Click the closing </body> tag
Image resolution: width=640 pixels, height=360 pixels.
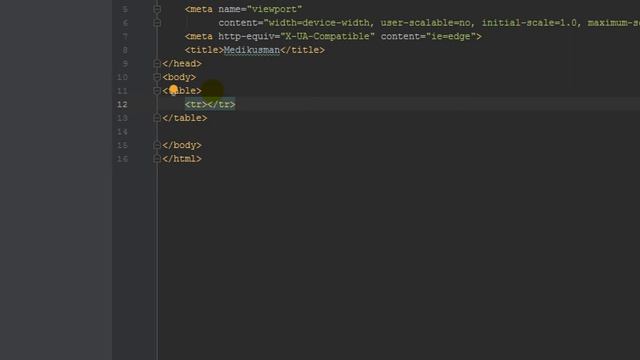(x=182, y=145)
